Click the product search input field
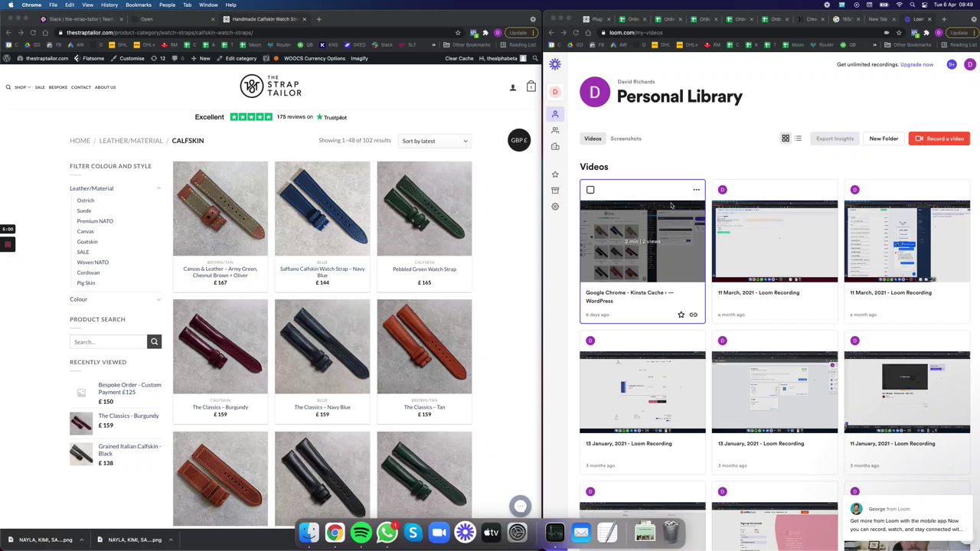The width and height of the screenshot is (980, 551). coord(109,341)
